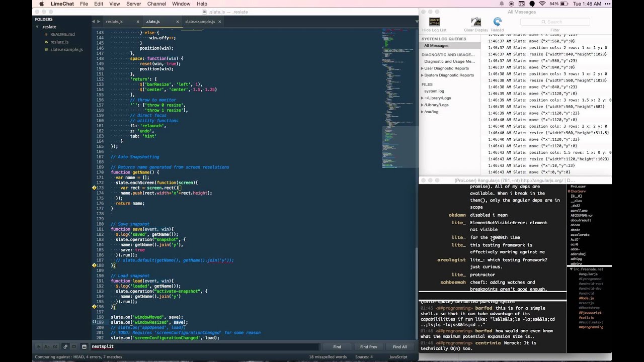Open the Apple menu
Image resolution: width=644 pixels, height=362 pixels.
41,4
